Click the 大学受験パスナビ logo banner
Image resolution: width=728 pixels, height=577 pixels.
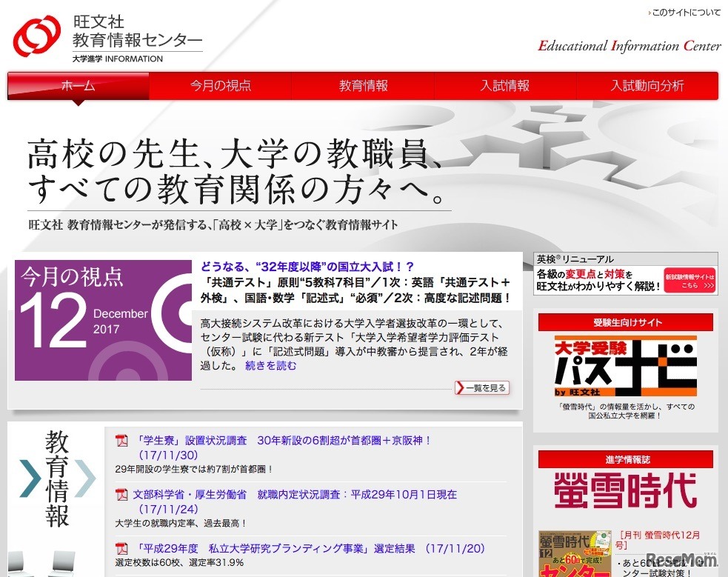[626, 366]
